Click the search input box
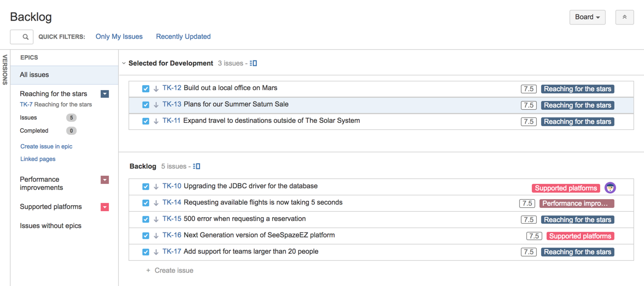644x286 pixels. [22, 37]
